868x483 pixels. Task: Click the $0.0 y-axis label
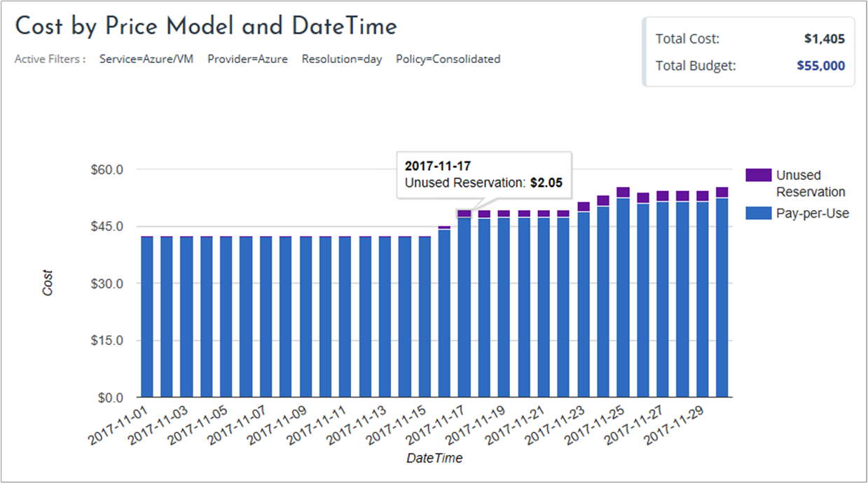tap(109, 398)
